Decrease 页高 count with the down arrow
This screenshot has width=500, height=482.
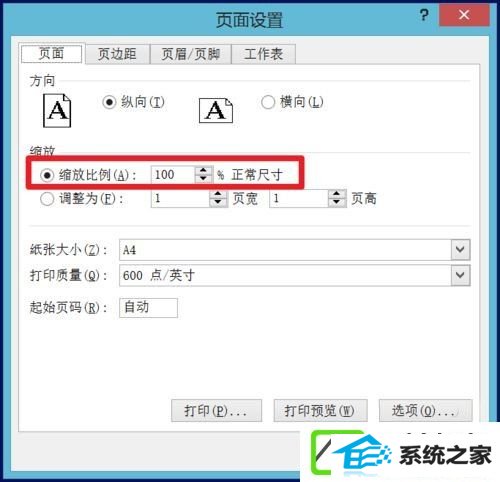[x=337, y=202]
